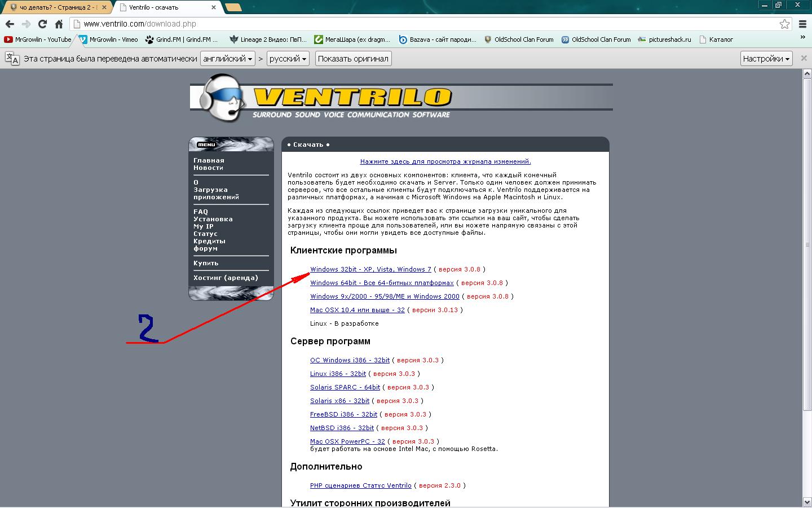Open форум in the site menu
Image resolution: width=812 pixels, height=508 pixels.
pyautogui.click(x=205, y=248)
